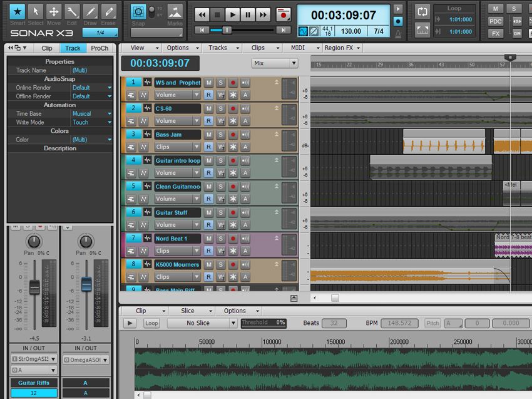Screen dimensions: 532x399
Task: Toggle the Loop on/off icon
Action: 422,12
